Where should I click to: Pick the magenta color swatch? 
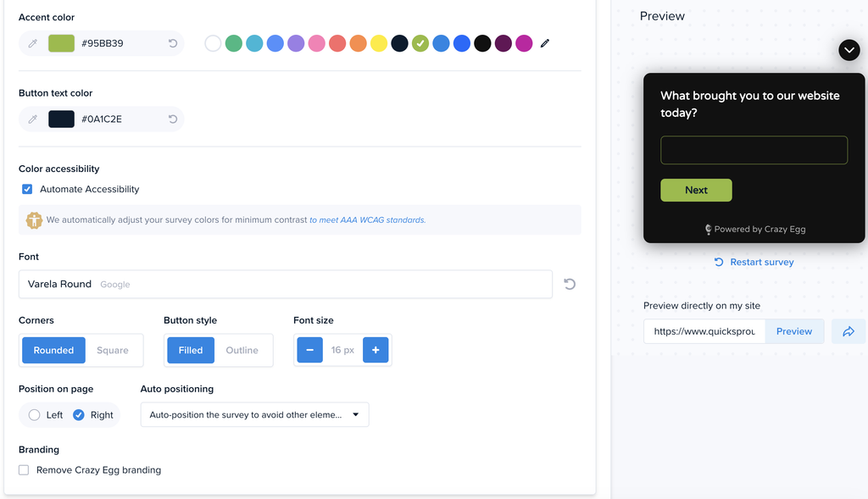[x=524, y=43]
